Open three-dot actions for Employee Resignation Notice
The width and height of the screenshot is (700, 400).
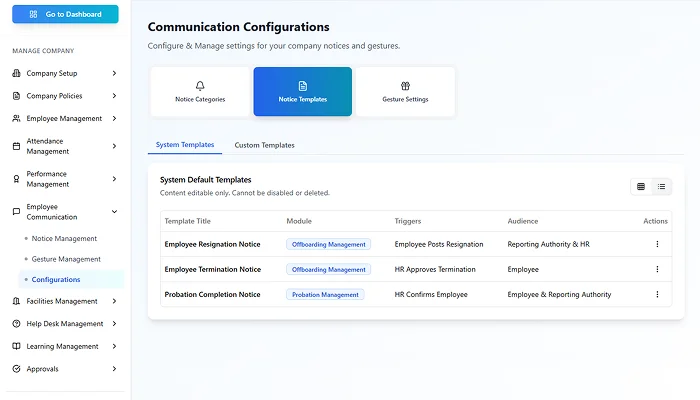[657, 244]
